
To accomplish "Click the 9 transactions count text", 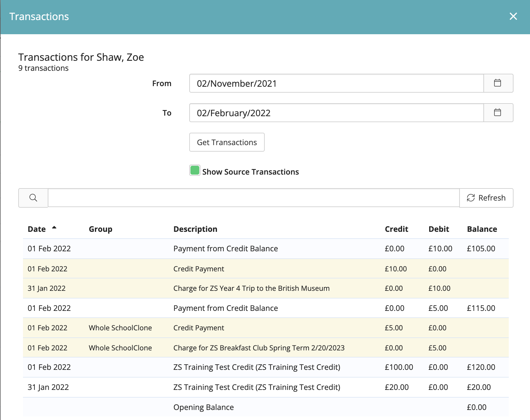I will (x=43, y=68).
